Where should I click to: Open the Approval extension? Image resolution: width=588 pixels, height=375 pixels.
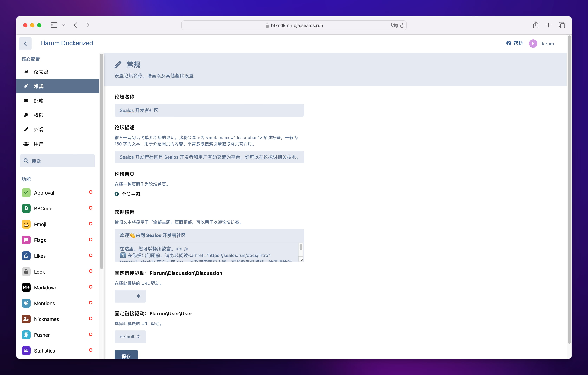[57, 193]
